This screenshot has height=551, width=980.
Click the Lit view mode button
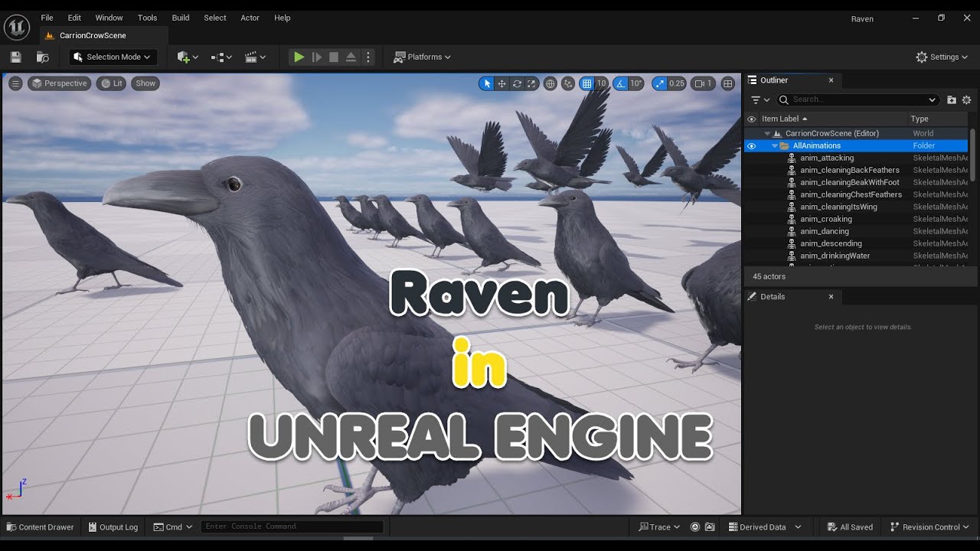[x=111, y=83]
